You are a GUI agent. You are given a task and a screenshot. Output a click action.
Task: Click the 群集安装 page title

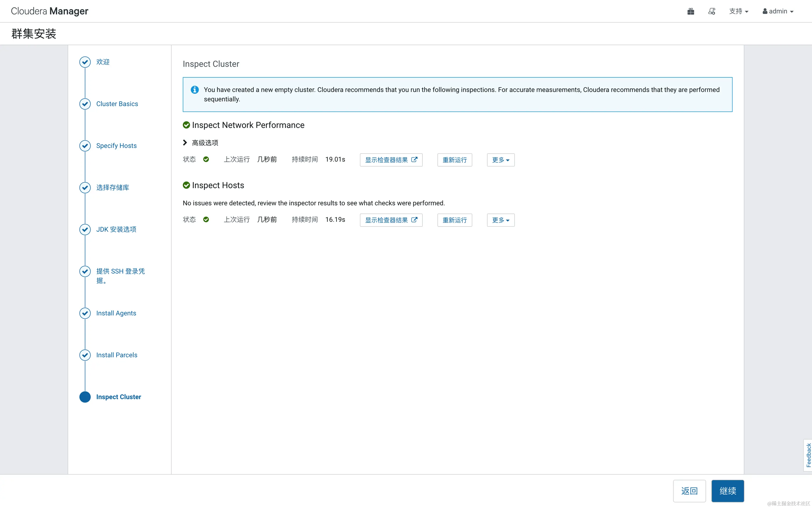(x=34, y=34)
